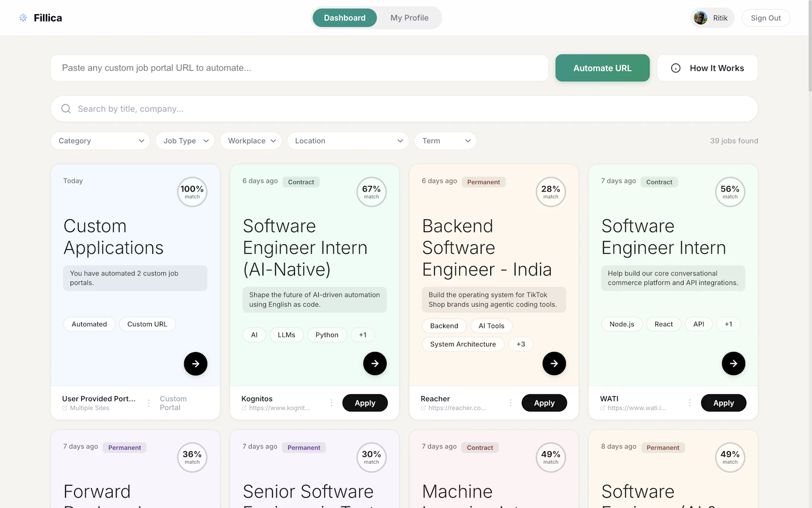Click the Contract badge on Kognitos card
812x508 pixels.
click(301, 182)
